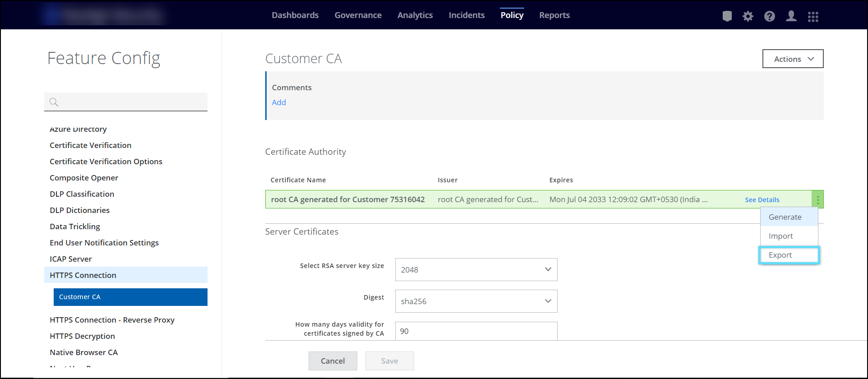Open the help question mark icon

(770, 16)
